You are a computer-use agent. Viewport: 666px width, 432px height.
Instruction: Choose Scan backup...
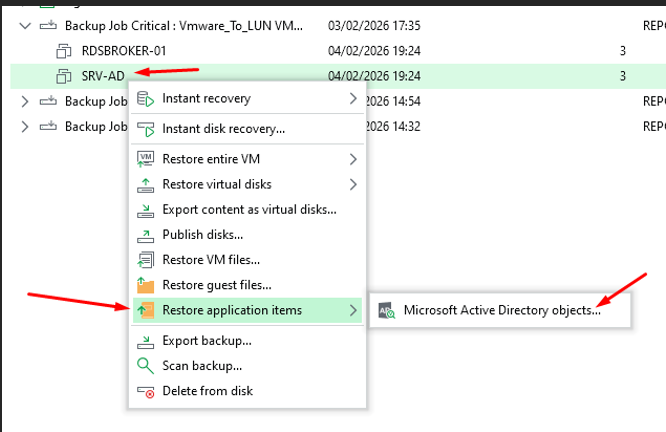(x=247, y=366)
